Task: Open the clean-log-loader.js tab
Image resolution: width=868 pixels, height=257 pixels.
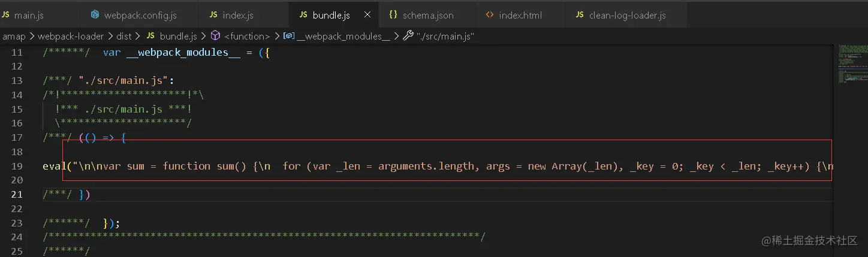Action: (626, 14)
